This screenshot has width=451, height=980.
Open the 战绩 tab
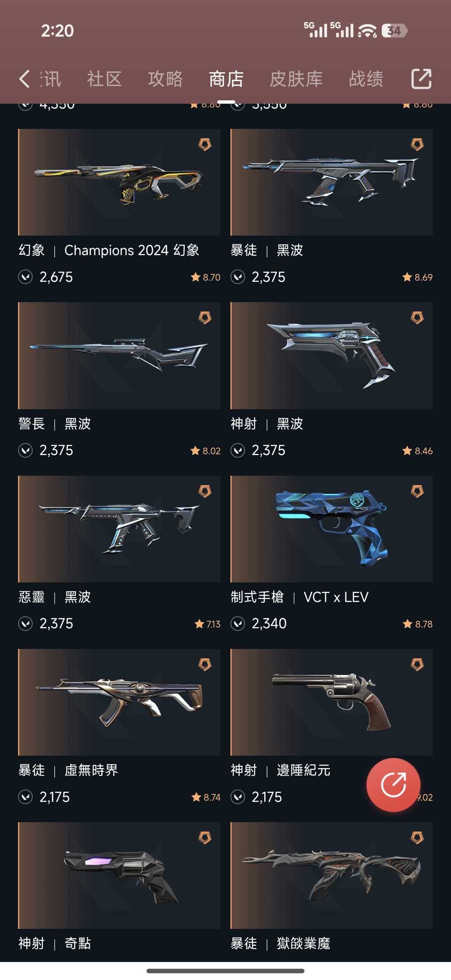point(366,79)
